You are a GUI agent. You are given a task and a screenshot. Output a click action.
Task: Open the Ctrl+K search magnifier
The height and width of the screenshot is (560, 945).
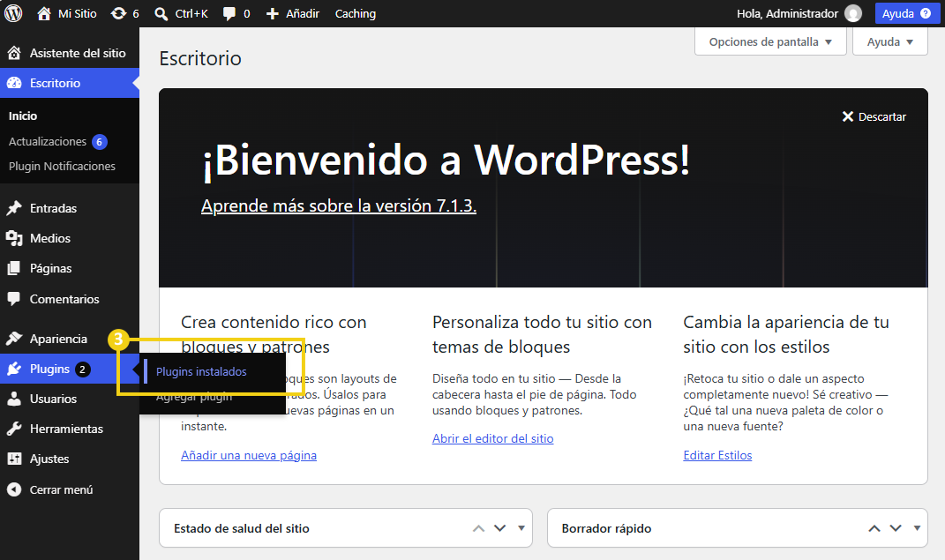[161, 13]
